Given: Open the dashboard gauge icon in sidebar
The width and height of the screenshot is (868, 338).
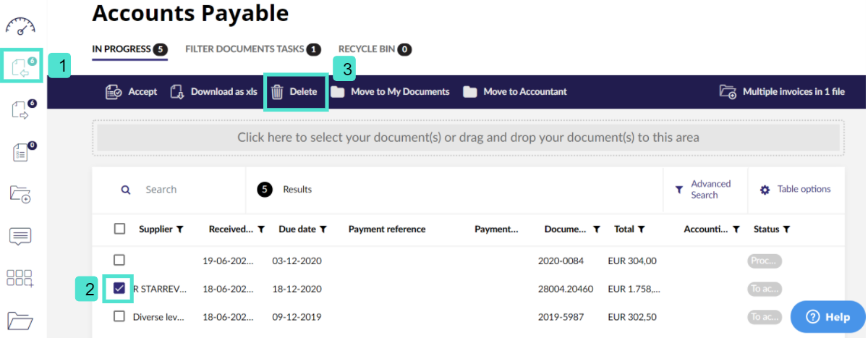Looking at the screenshot, I should pos(20,26).
